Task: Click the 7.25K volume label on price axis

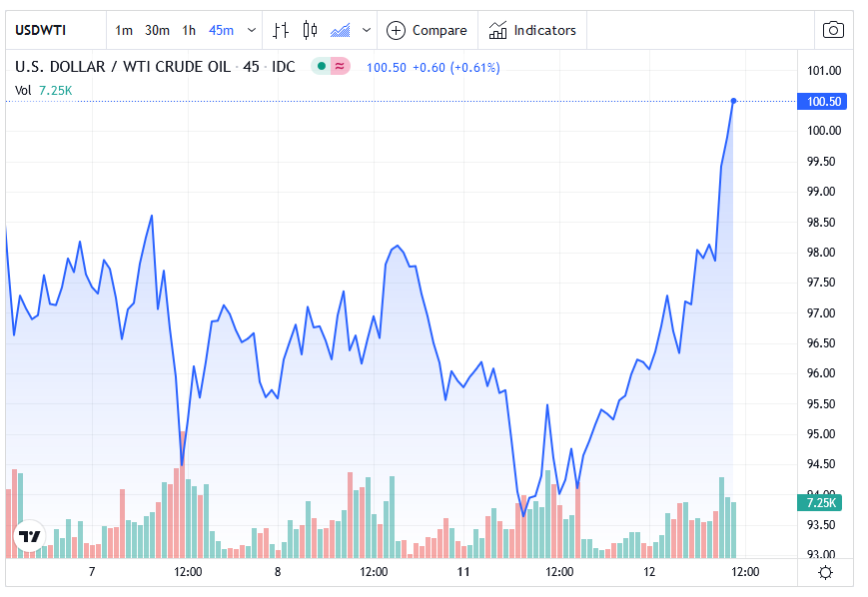Action: pyautogui.click(x=819, y=503)
